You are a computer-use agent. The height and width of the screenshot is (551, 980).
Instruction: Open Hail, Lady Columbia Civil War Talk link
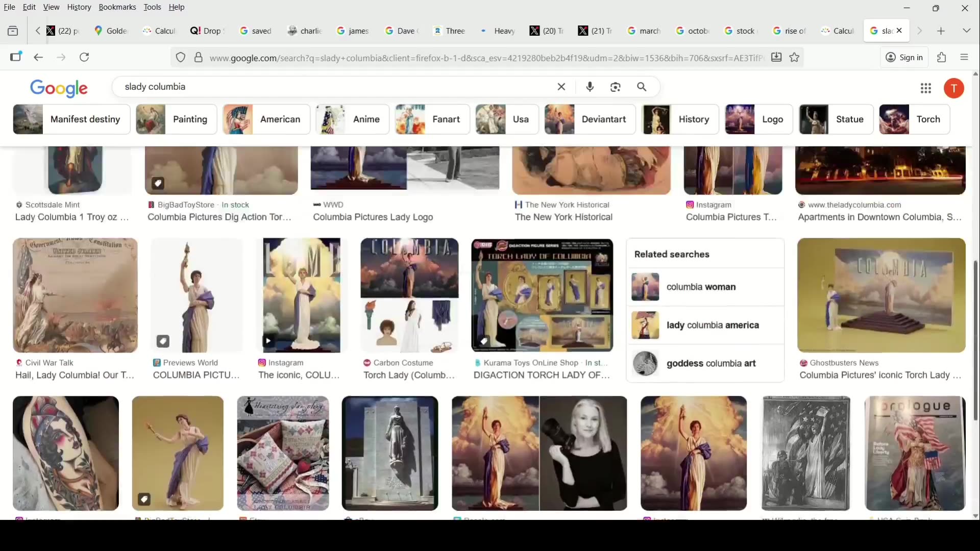click(x=75, y=375)
